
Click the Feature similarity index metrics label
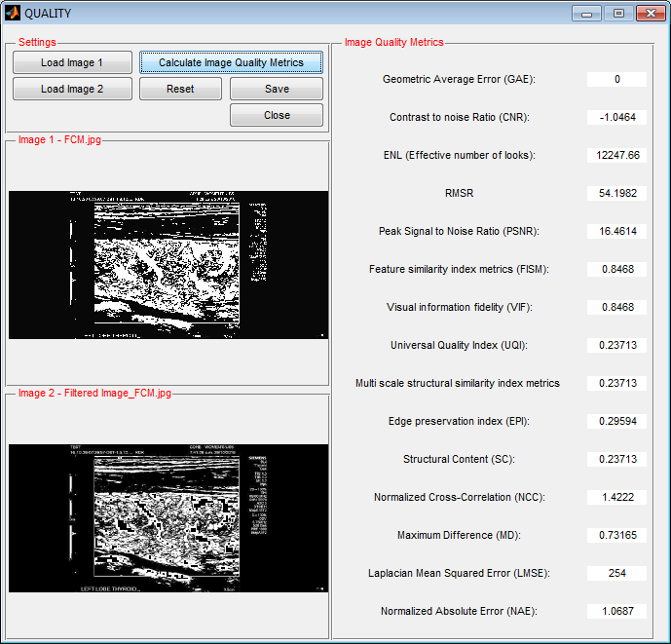[459, 269]
